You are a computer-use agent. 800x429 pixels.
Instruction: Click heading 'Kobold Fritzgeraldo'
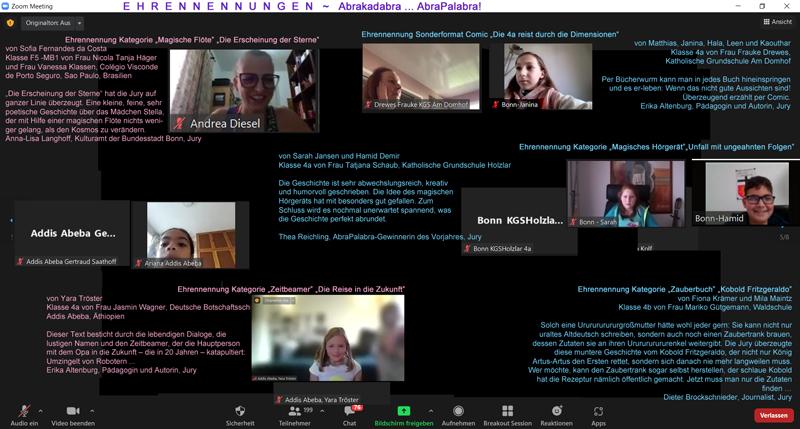pyautogui.click(x=754, y=289)
